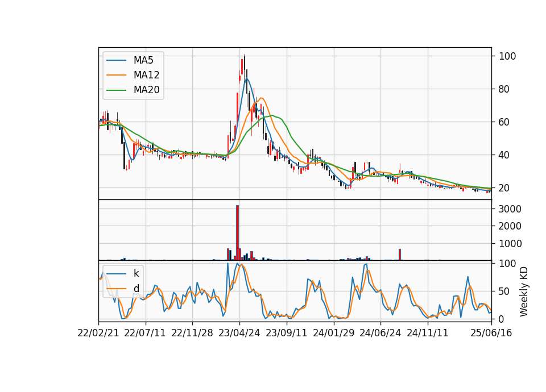Click the green MA20 legend line sample
546x392 pixels.
pyautogui.click(x=116, y=90)
